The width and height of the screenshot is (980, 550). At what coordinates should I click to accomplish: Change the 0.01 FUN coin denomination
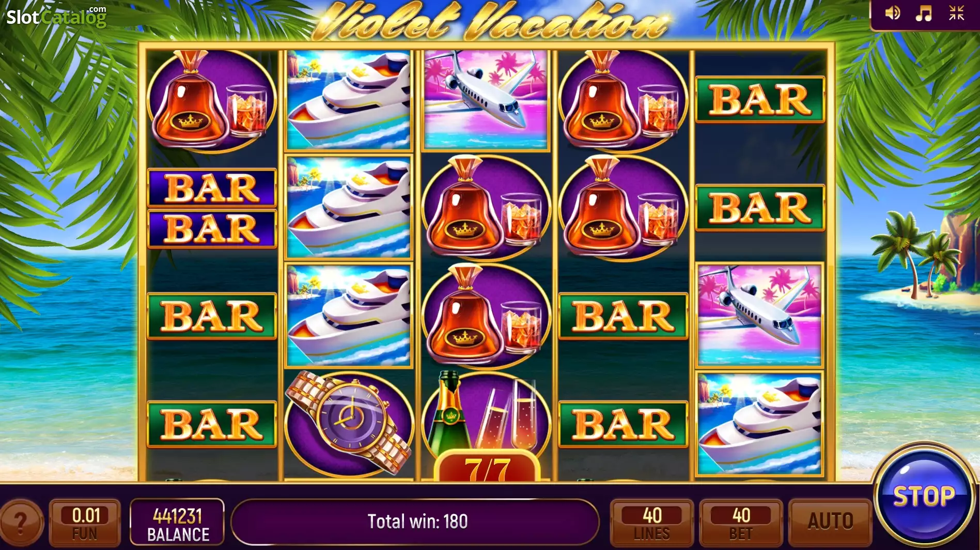(85, 522)
